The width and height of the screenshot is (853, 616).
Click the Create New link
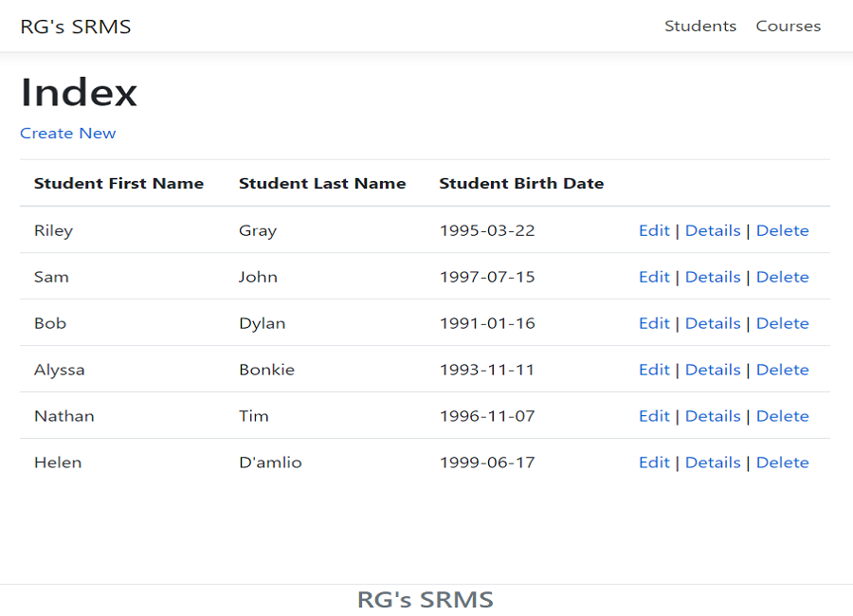68,134
